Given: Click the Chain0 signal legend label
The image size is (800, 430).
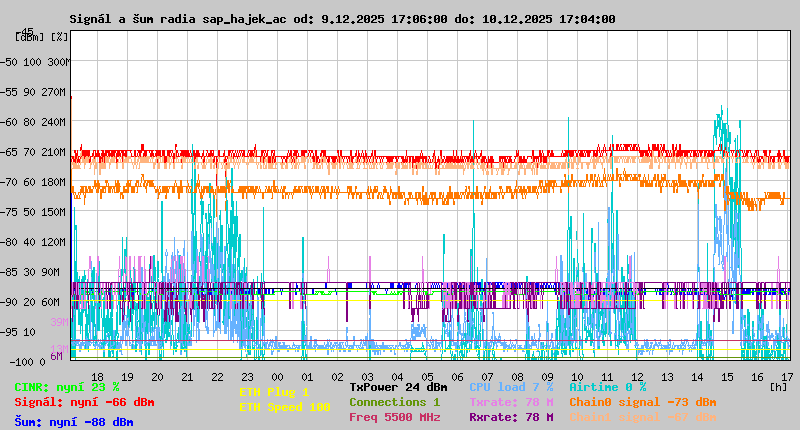Looking at the screenshot, I should (x=642, y=402).
